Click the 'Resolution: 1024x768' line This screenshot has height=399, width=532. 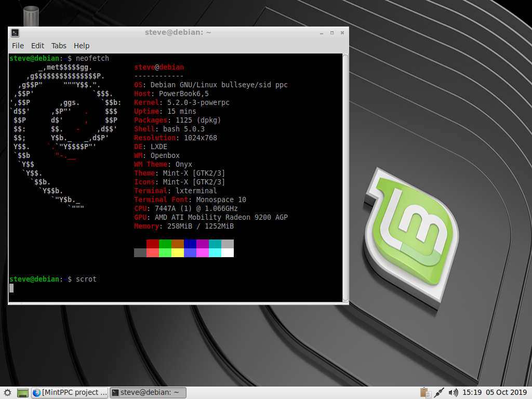coord(176,138)
